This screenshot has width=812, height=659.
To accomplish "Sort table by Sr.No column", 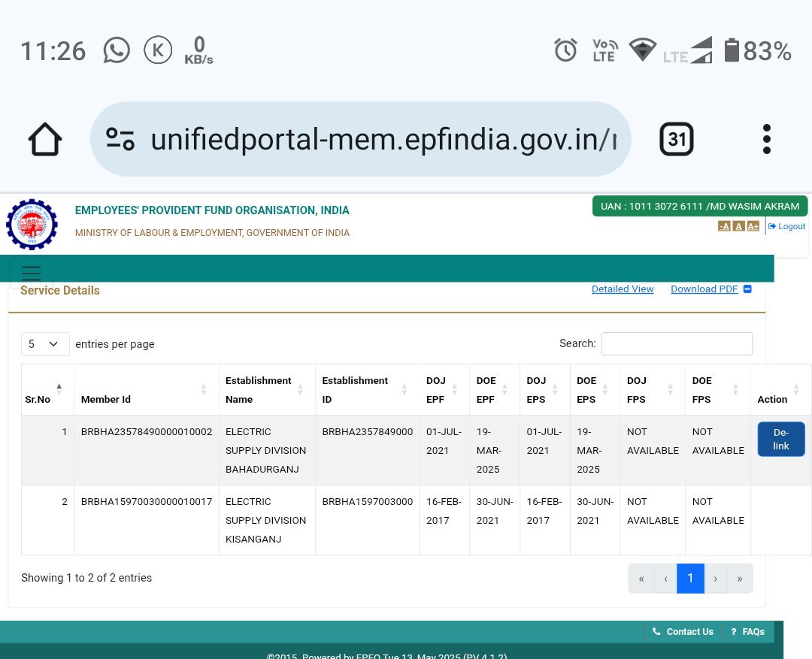I will point(47,390).
